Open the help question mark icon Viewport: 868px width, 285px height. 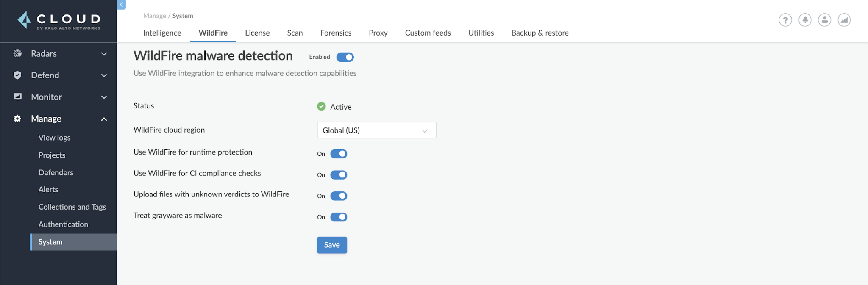coord(785,20)
